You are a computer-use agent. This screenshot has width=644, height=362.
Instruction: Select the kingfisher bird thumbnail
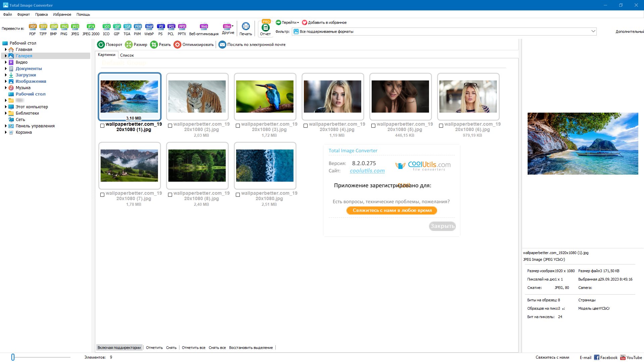[265, 97]
